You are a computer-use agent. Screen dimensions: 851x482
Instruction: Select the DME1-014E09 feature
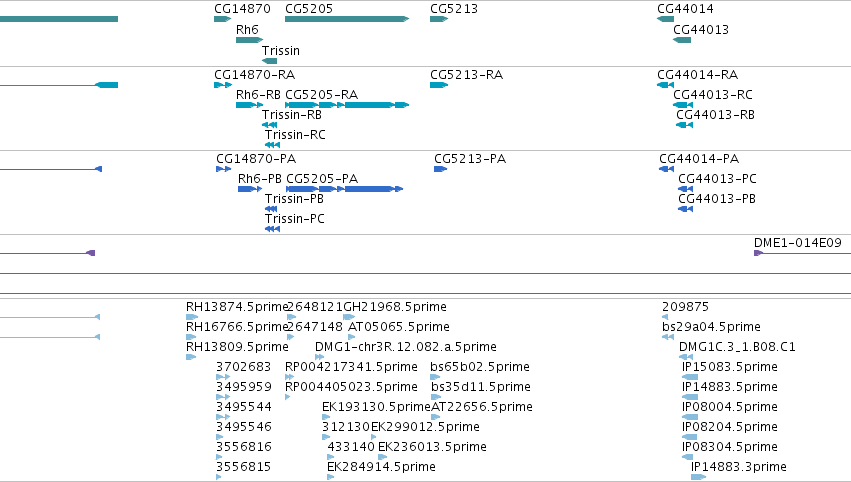(802, 253)
